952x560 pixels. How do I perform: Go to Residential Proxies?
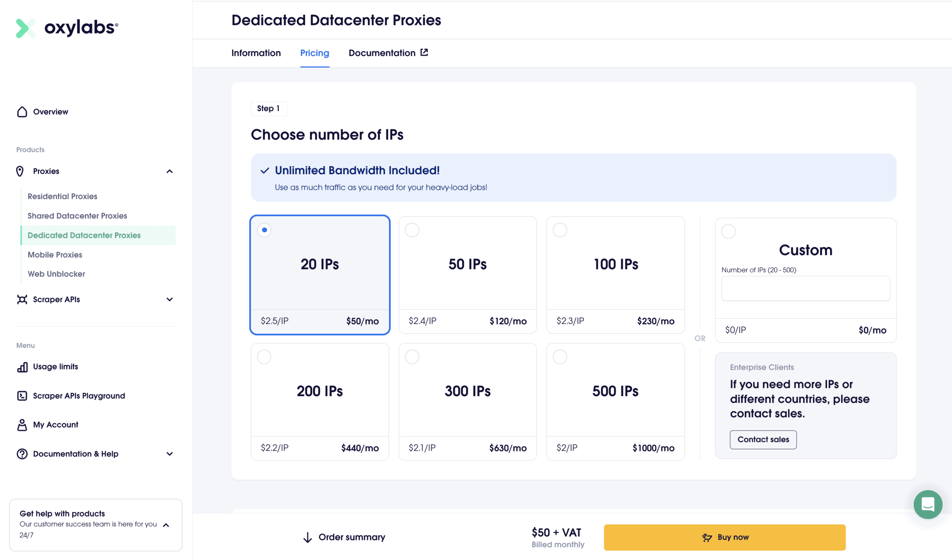tap(62, 196)
